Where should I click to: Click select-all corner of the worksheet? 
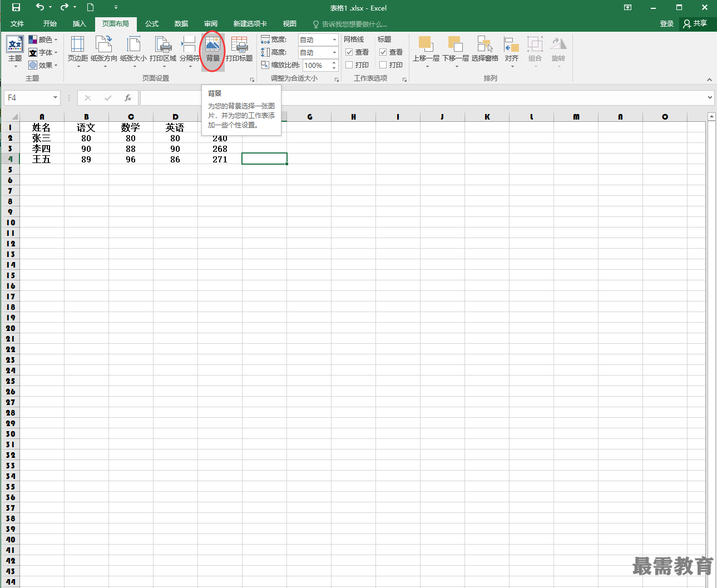tap(10, 117)
